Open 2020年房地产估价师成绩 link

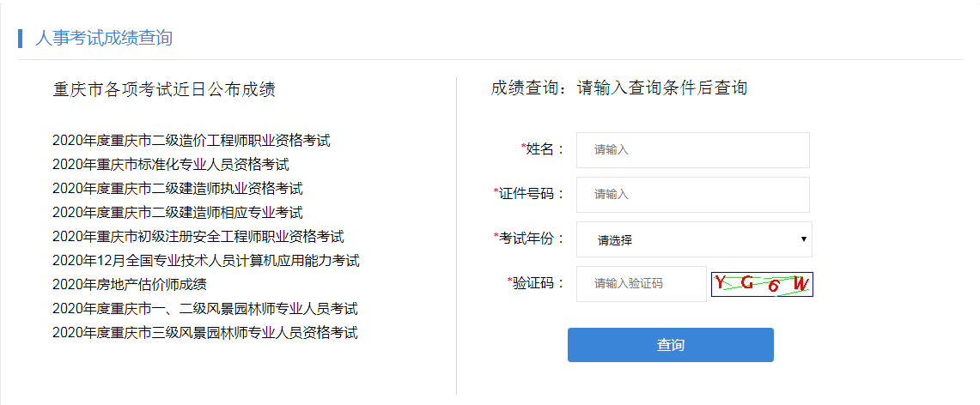(x=129, y=285)
